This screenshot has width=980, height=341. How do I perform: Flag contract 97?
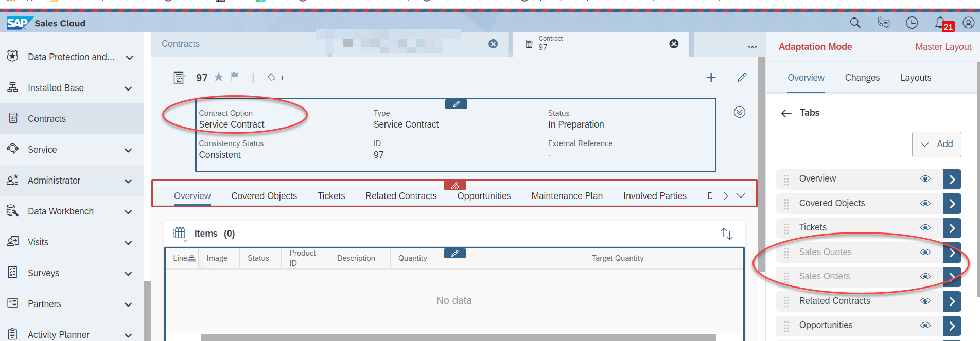[234, 77]
